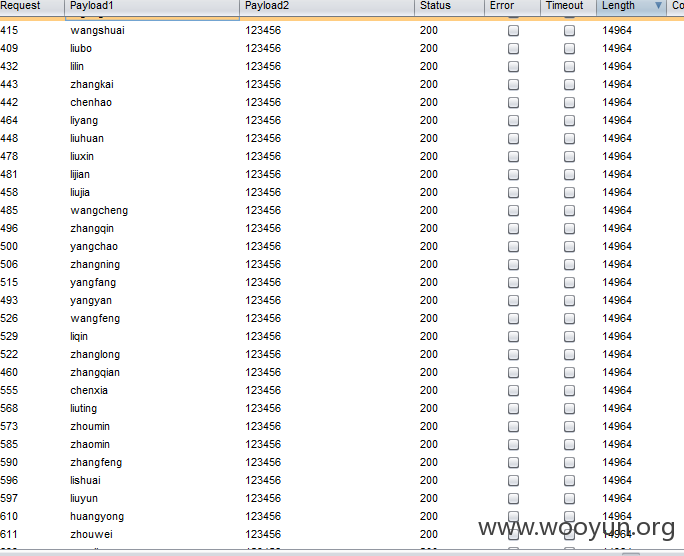Viewport: 684px width, 556px height.
Task: Tick the Timeout checkbox for chenxia
Action: tap(569, 390)
